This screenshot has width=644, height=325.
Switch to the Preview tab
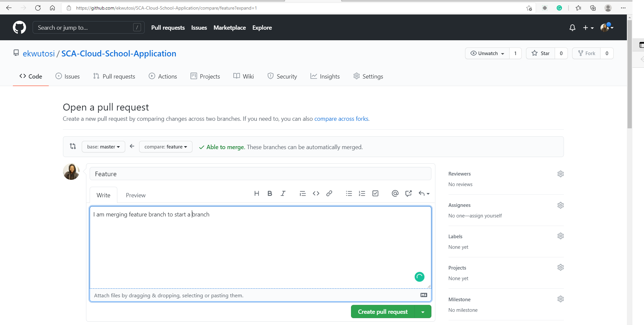coord(135,195)
